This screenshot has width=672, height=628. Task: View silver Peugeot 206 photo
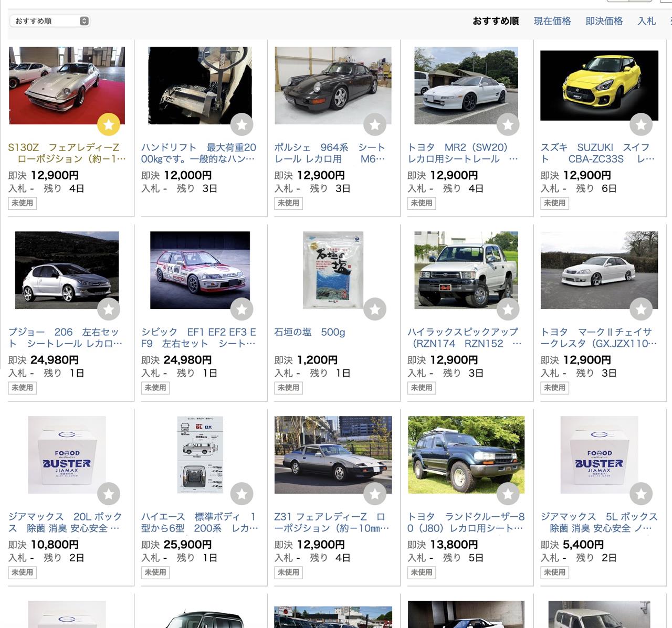click(x=67, y=270)
